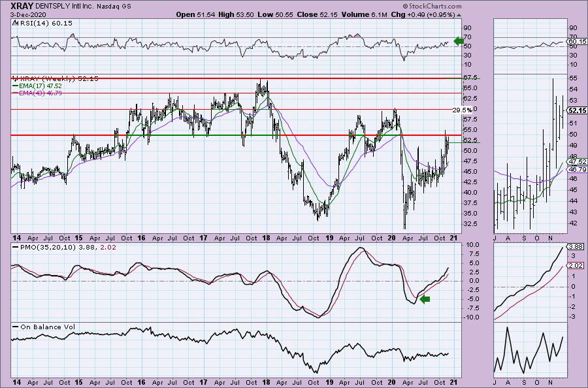Screen dimensions: 588x388
Task: Click the 47.52 EMA tag on the mini chart
Action: (x=578, y=161)
